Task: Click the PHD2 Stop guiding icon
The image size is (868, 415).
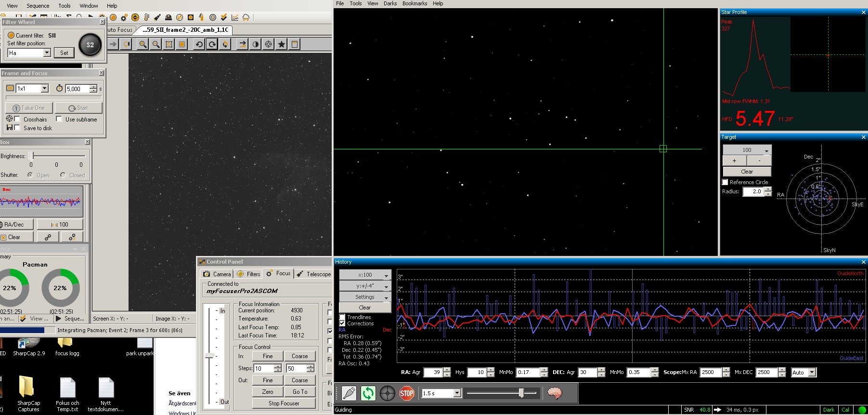Action: click(407, 393)
